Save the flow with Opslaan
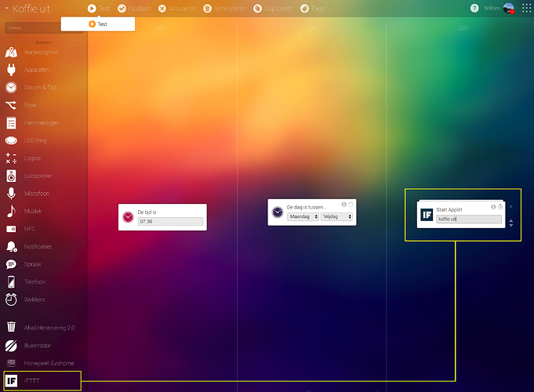Screen dimensions: 534x392 point(134,9)
